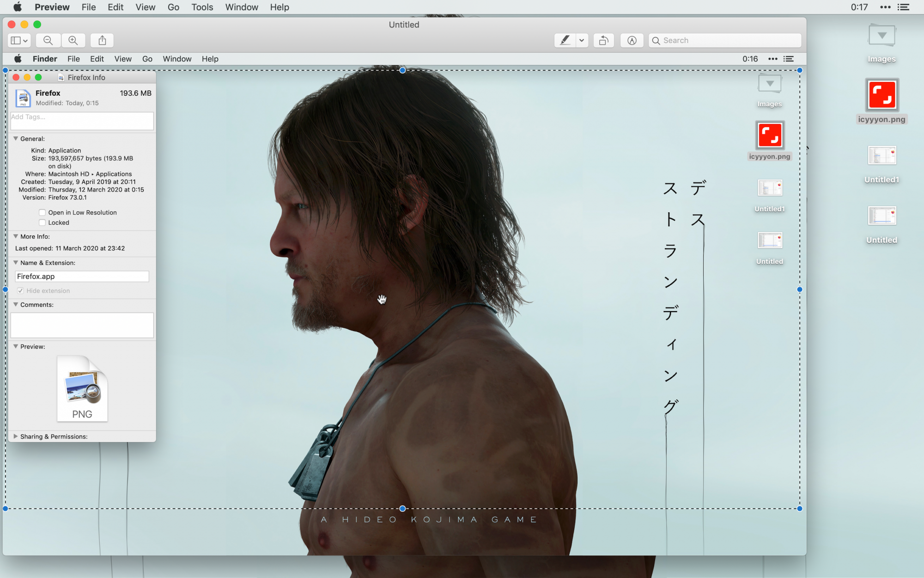Screen dimensions: 924x578
Task: Click the Comments disclosure triangle in the image
Action: (15, 305)
